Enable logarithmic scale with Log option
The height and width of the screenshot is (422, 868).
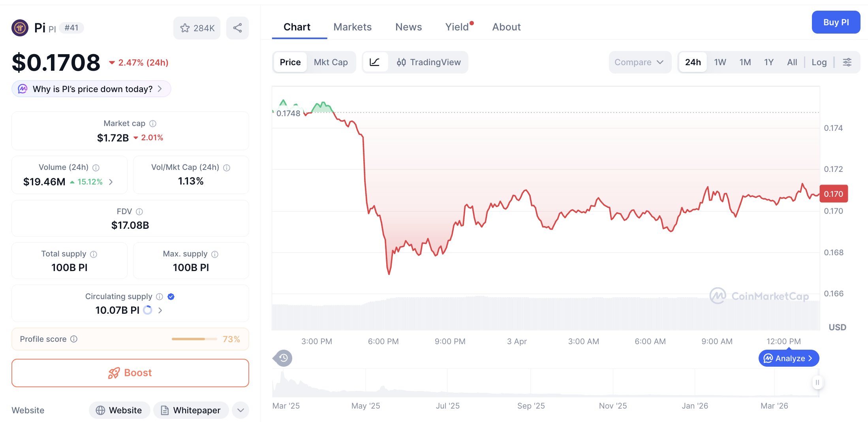click(x=819, y=62)
